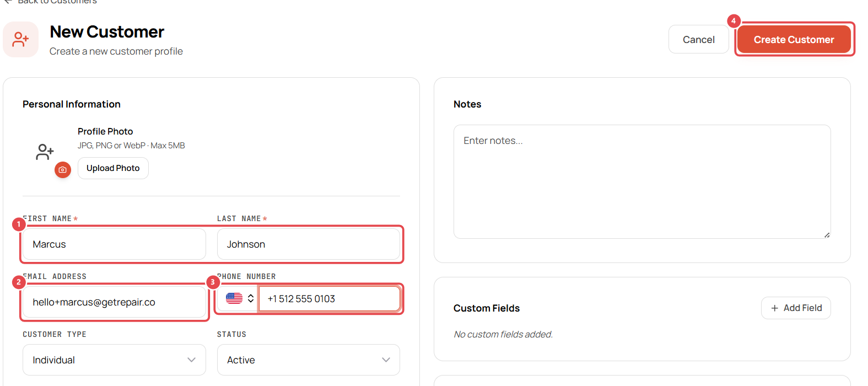868x386 pixels.
Task: Click the Add Field button
Action: (x=796, y=308)
